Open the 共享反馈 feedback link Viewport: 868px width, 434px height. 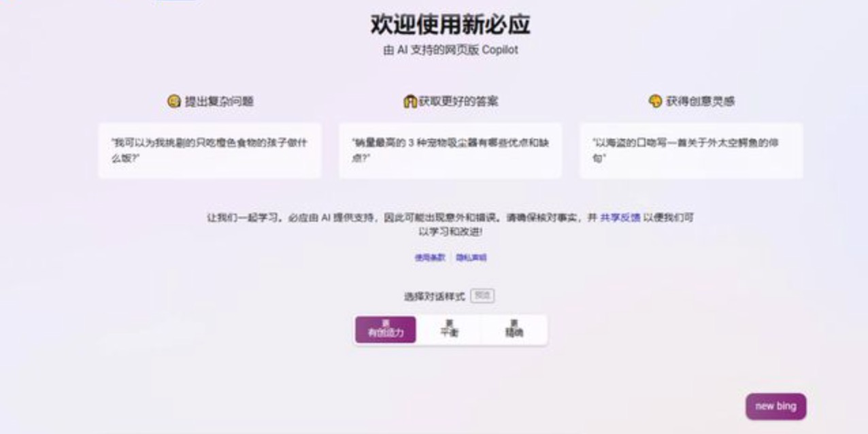click(620, 218)
